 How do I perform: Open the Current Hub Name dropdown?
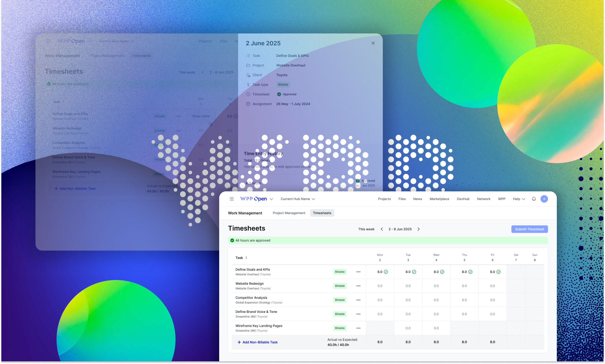click(x=298, y=199)
